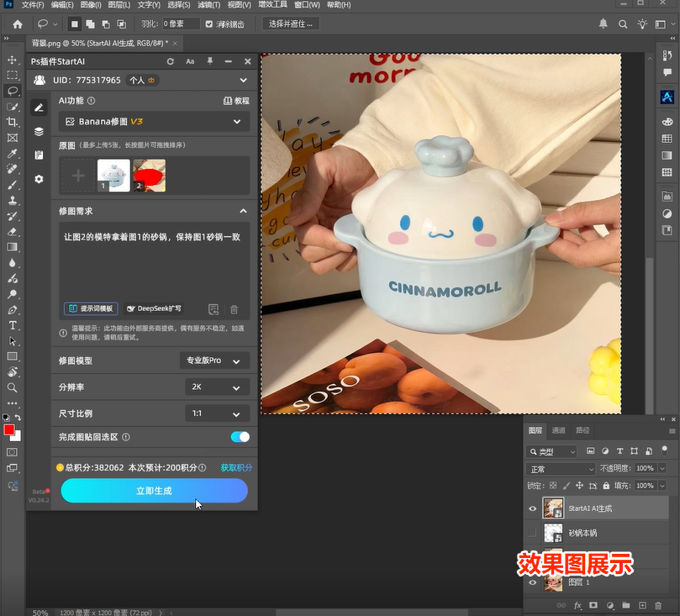Select the Rectangular Marquee tool
This screenshot has width=680, height=616.
pos(12,76)
